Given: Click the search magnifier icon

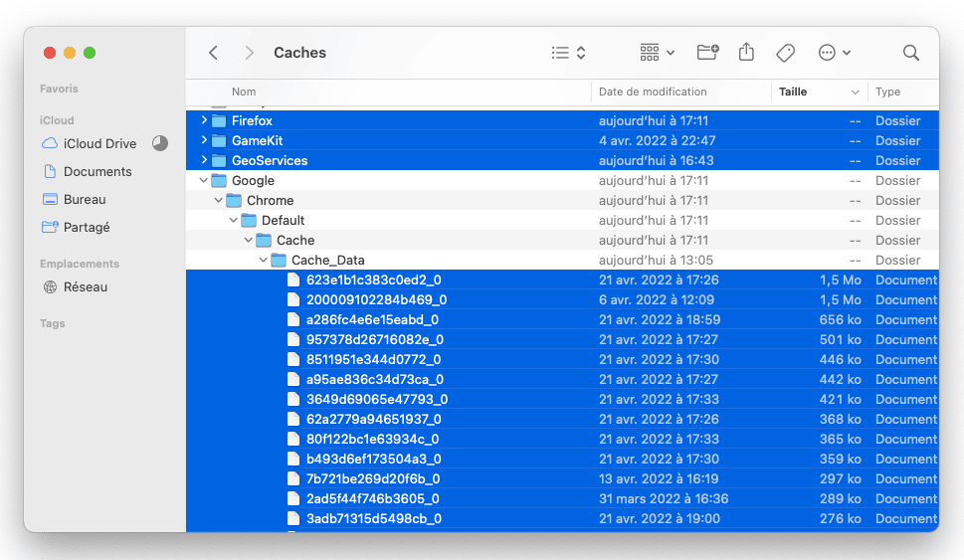Looking at the screenshot, I should point(911,53).
